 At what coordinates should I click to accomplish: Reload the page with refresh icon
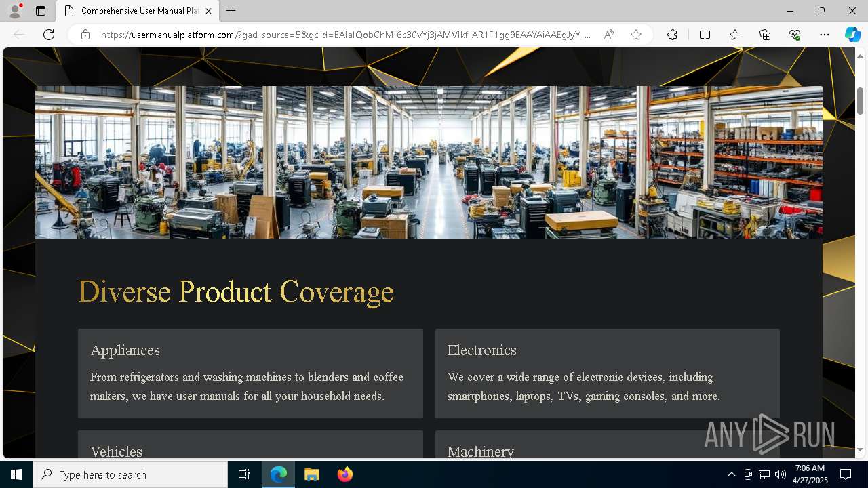[49, 35]
